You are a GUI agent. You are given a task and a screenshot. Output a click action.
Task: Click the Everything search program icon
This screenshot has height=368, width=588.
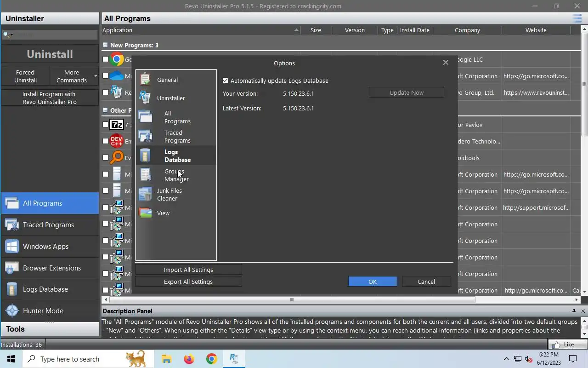[117, 158]
